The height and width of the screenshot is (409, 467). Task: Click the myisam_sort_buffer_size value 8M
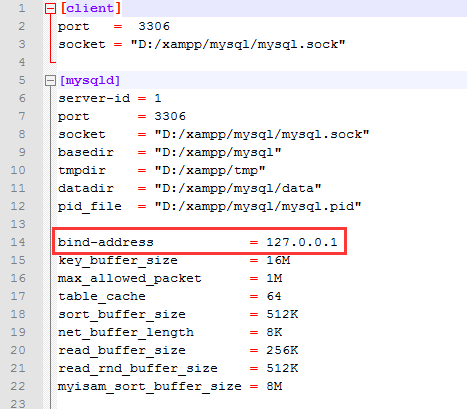[x=274, y=386]
